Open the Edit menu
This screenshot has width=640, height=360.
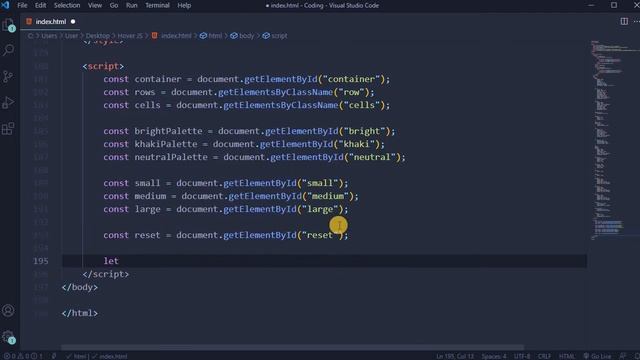point(40,5)
